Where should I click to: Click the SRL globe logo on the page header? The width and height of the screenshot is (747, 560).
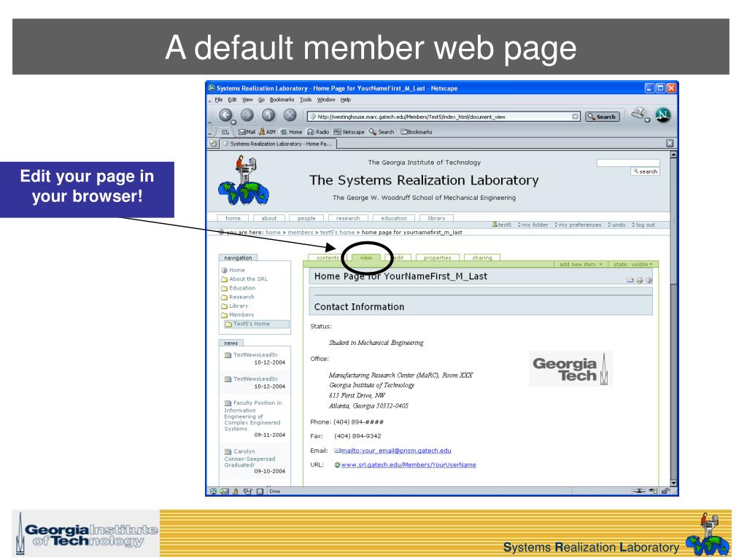pyautogui.click(x=244, y=181)
